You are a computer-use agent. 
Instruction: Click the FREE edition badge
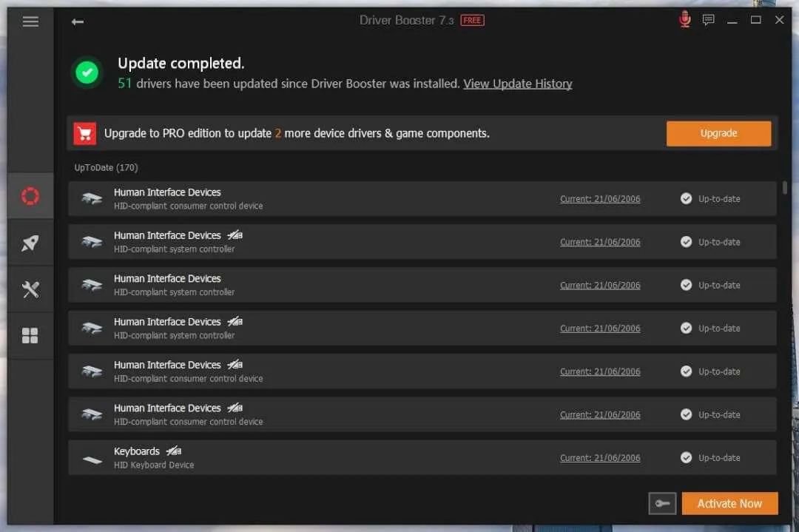(472, 21)
